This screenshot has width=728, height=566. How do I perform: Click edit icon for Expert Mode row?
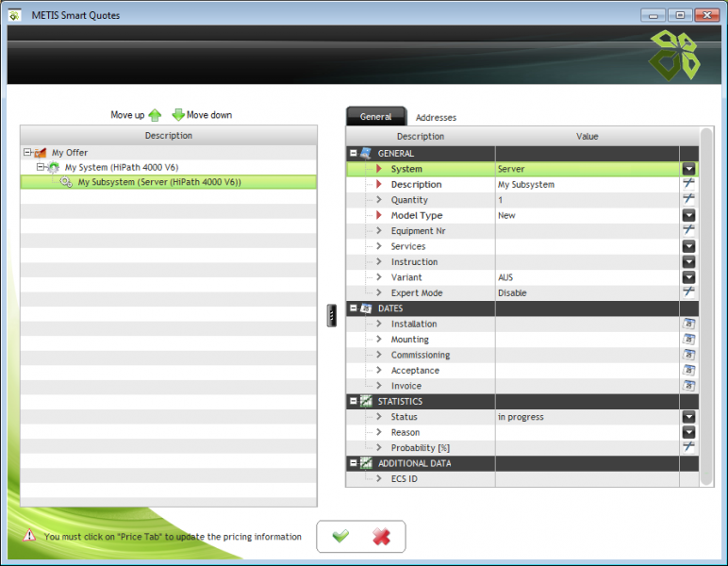coord(688,292)
